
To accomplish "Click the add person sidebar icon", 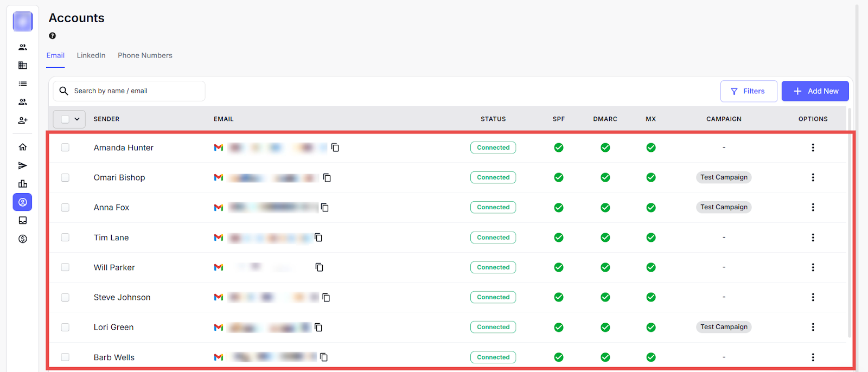I will pos(23,120).
